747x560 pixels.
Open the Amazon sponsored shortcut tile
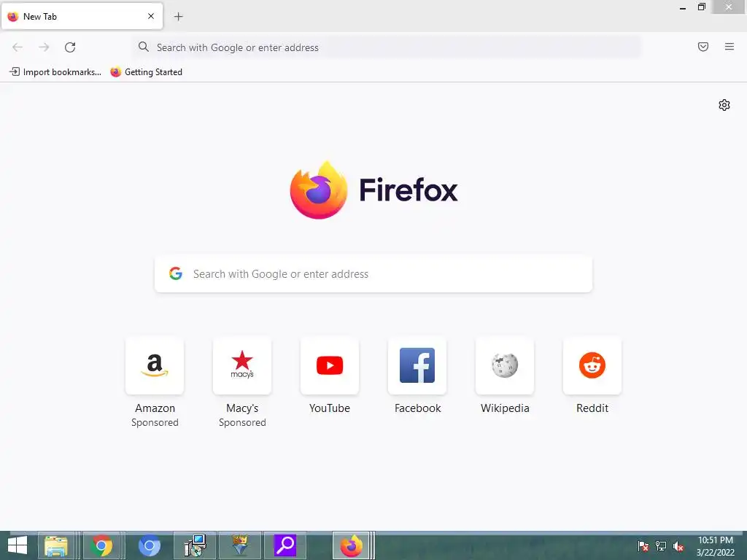coord(155,366)
